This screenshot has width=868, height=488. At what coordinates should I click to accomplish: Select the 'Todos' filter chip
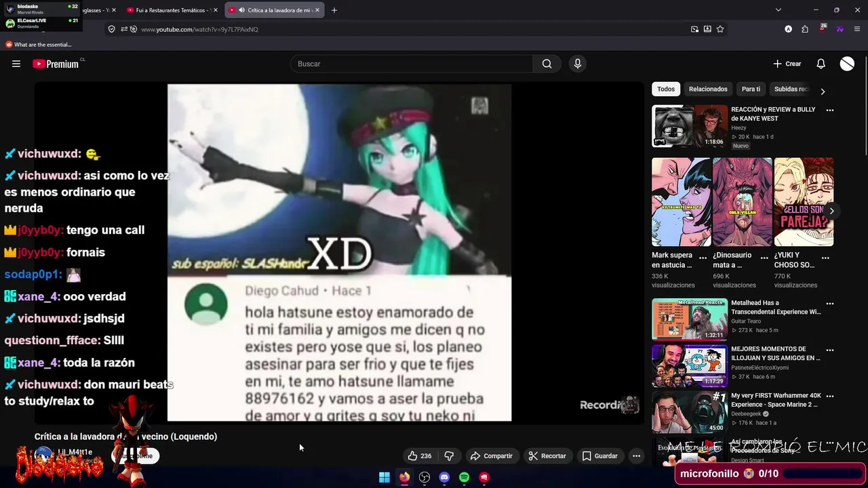(x=666, y=89)
